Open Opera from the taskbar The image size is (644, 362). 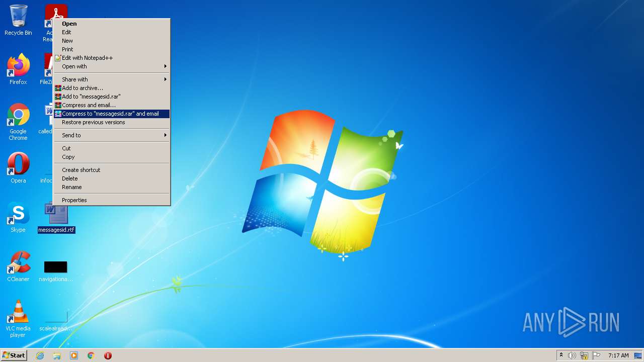108,355
